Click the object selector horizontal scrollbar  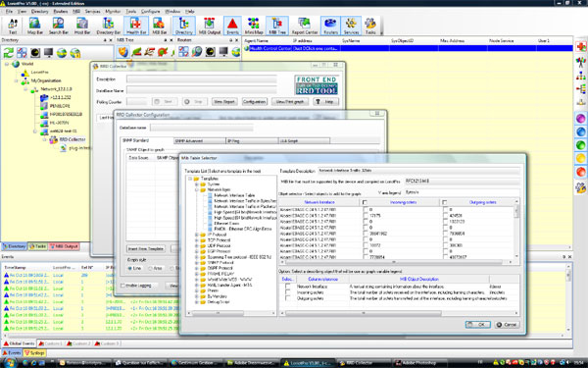395,262
